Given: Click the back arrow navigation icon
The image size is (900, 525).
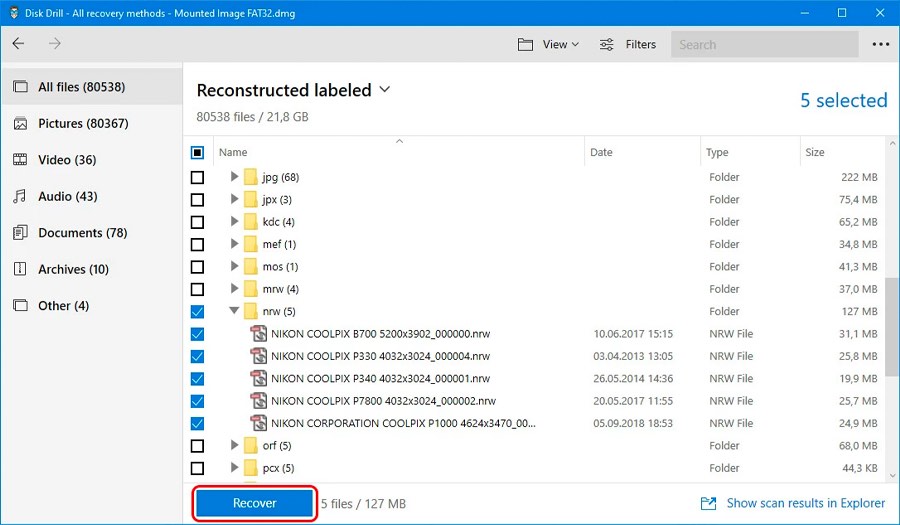Looking at the screenshot, I should pyautogui.click(x=19, y=44).
